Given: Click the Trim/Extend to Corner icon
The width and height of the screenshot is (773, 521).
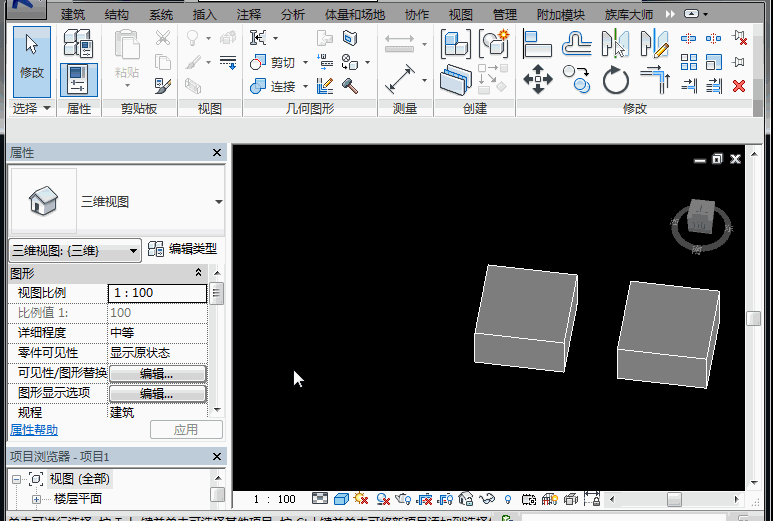Looking at the screenshot, I should (x=654, y=79).
